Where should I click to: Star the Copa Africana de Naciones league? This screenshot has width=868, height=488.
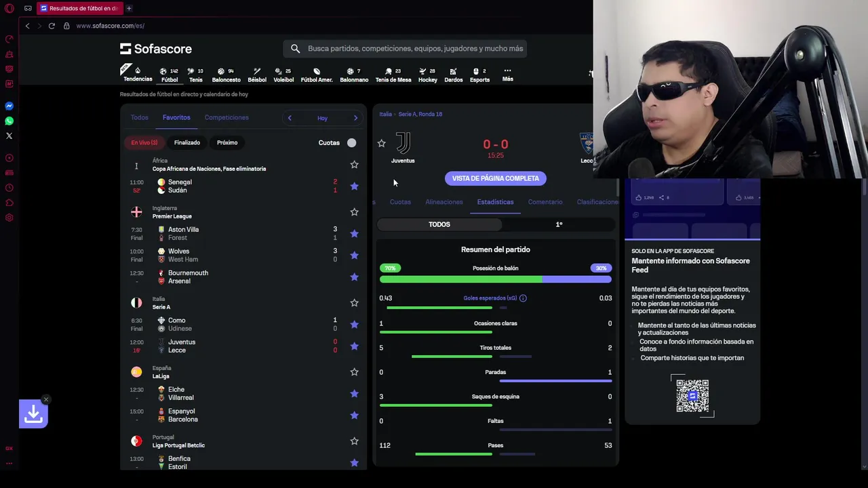pyautogui.click(x=354, y=164)
